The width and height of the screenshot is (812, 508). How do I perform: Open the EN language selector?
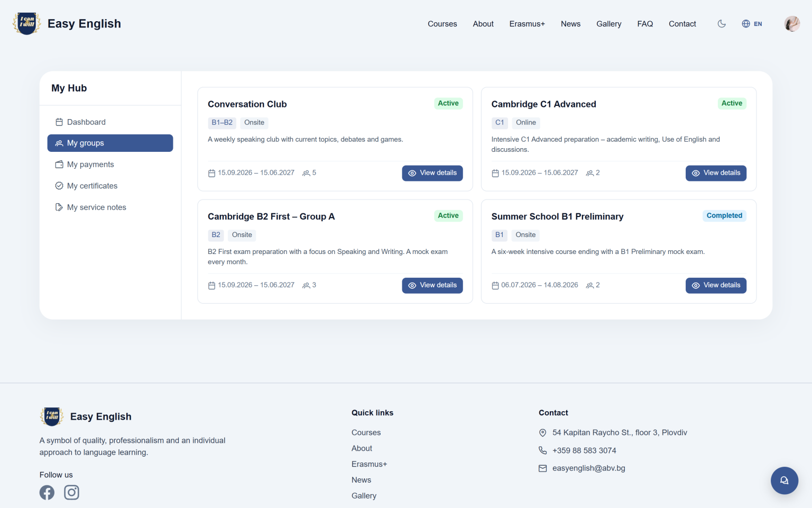click(752, 24)
